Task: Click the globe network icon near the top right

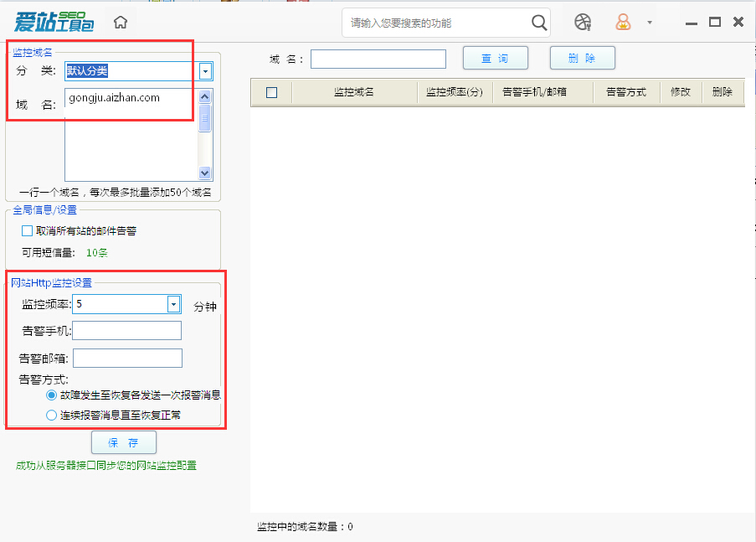Action: 583,22
